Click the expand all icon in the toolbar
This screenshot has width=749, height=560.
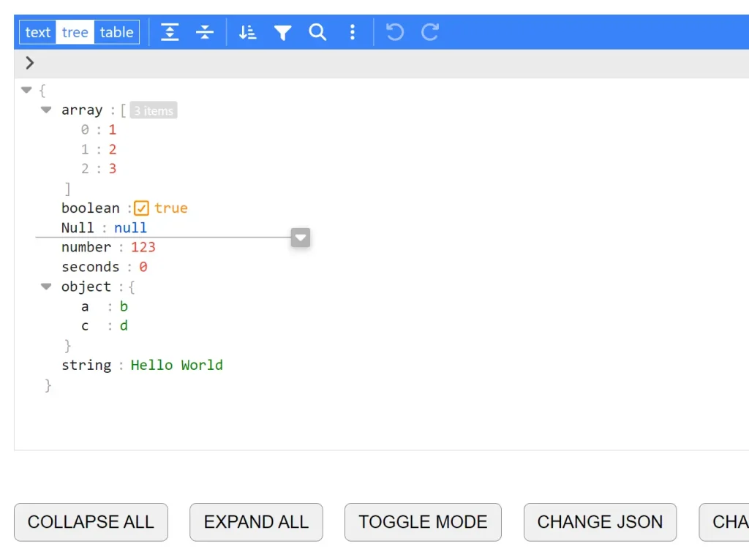(170, 31)
